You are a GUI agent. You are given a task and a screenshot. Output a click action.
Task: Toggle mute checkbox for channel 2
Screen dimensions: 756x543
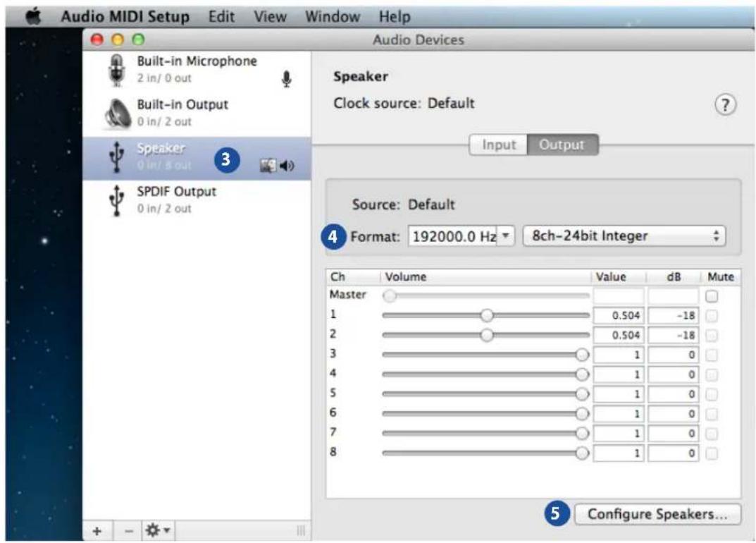[x=712, y=336]
